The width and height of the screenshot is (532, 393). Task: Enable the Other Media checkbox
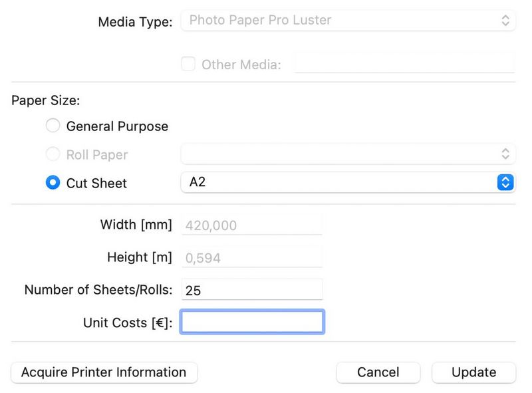coord(188,64)
